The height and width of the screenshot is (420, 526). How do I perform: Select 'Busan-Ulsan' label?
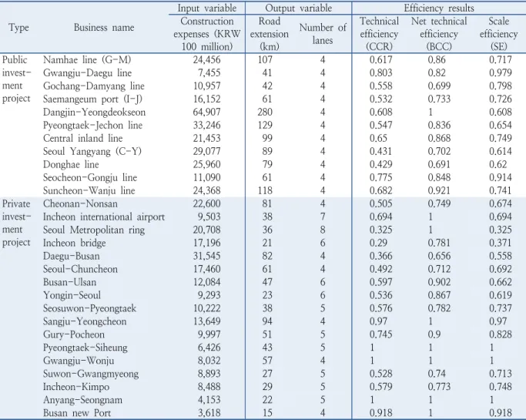click(x=69, y=282)
